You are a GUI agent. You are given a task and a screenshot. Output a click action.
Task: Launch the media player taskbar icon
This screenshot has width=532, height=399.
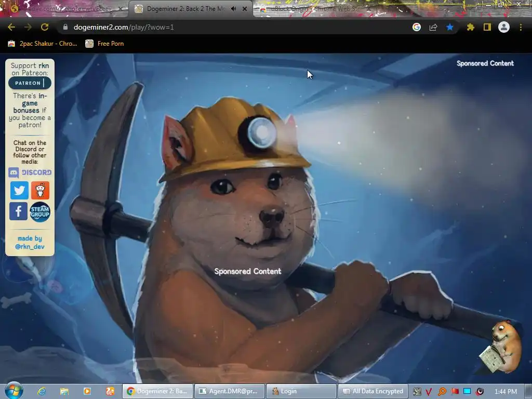pos(87,392)
